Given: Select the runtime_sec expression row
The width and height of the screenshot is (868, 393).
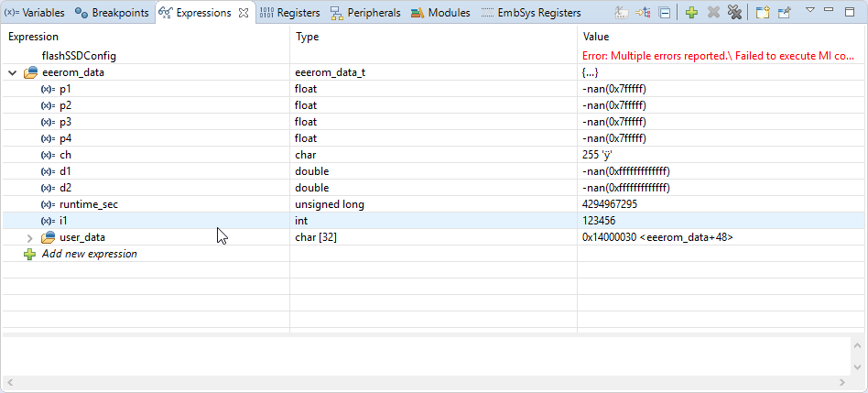Looking at the screenshot, I should pos(87,204).
